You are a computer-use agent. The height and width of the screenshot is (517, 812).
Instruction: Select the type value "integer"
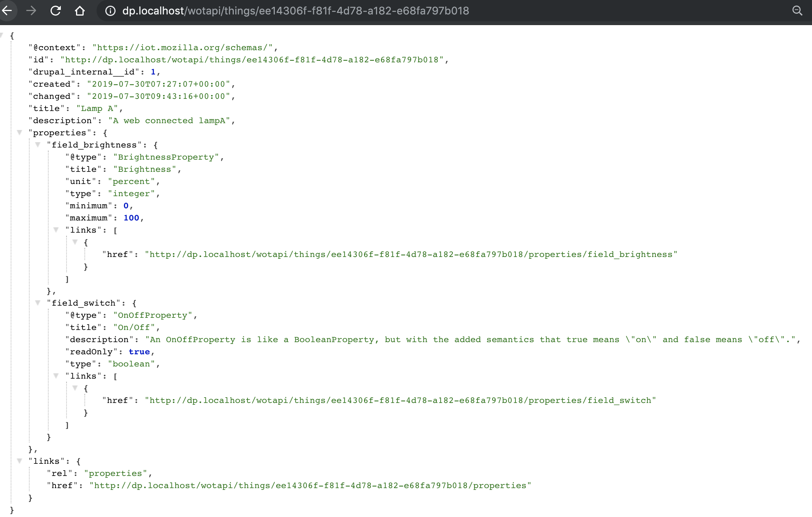pos(132,193)
